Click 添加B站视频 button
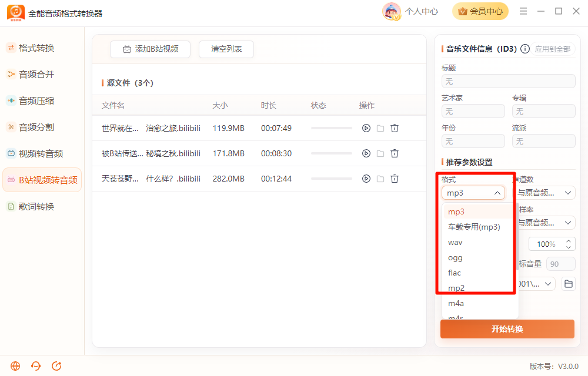 coord(150,49)
